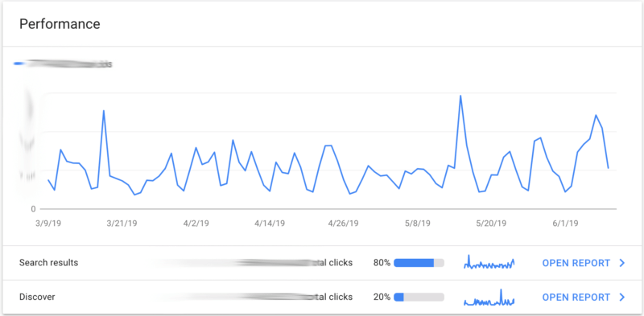Viewport: 644px width, 316px height.
Task: Click chevron arrow beside Discover report
Action: tap(621, 298)
